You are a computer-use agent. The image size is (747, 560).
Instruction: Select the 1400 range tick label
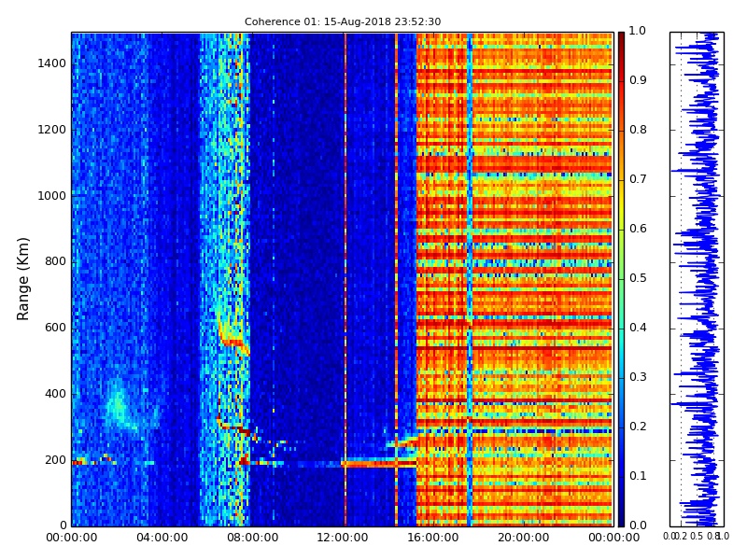(x=52, y=63)
